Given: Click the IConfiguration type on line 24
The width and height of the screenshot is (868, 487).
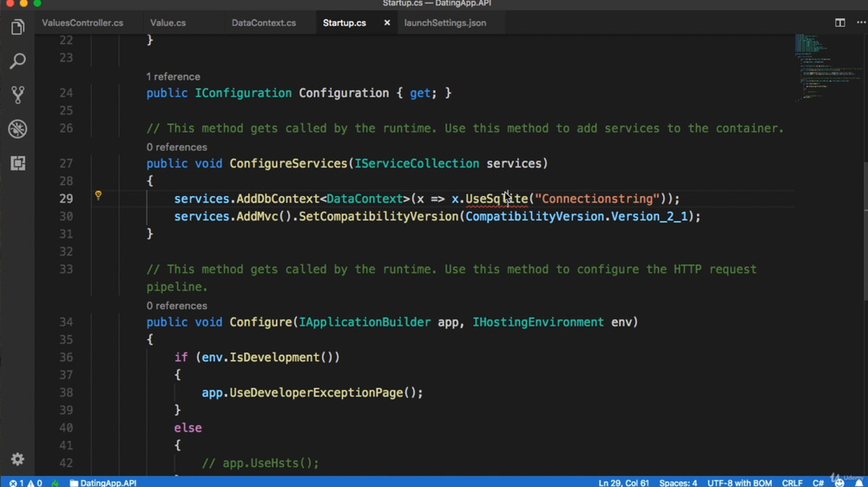Looking at the screenshot, I should pos(243,93).
